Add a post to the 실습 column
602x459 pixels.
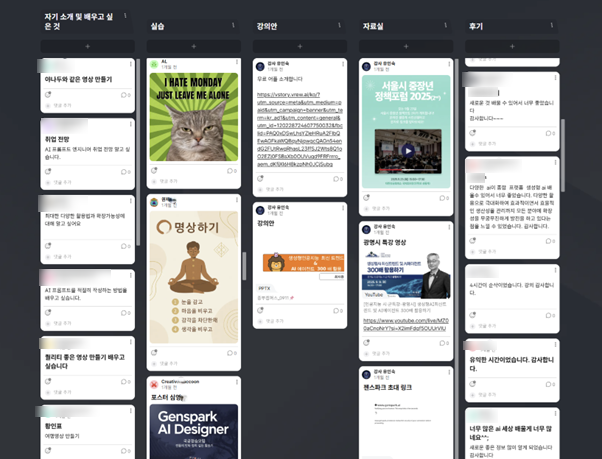point(193,46)
